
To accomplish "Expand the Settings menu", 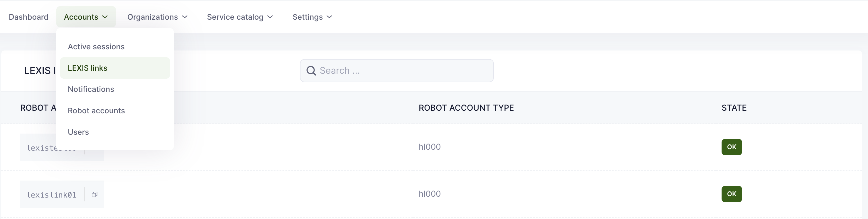I will click(x=312, y=17).
